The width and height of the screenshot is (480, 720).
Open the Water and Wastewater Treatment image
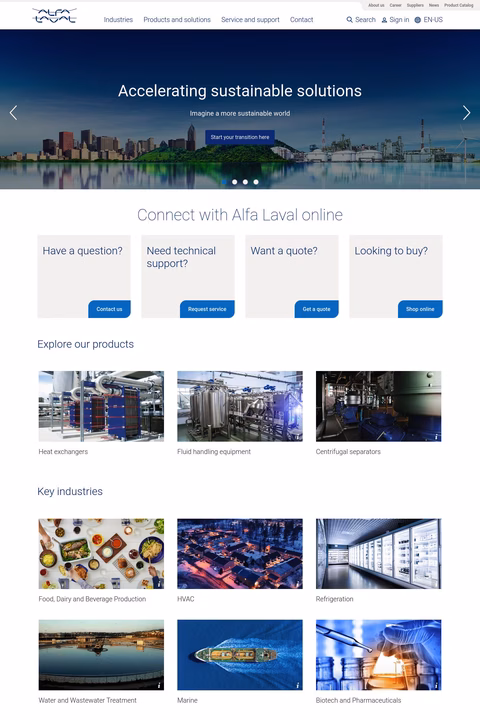click(x=101, y=655)
